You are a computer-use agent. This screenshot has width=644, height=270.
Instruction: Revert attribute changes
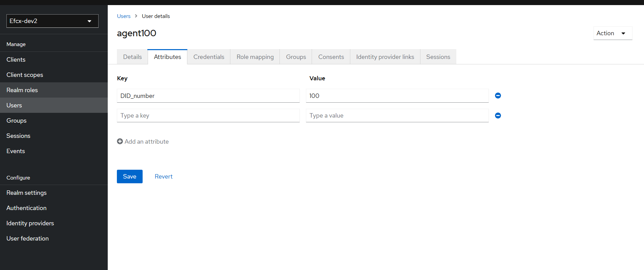tap(164, 176)
